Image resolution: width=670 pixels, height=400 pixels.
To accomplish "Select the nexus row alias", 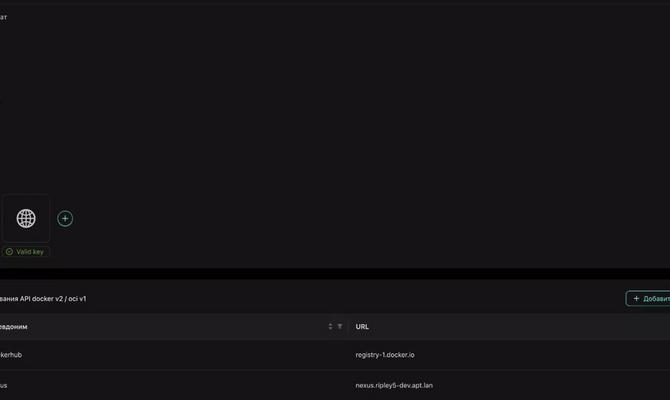I will pyautogui.click(x=3, y=385).
